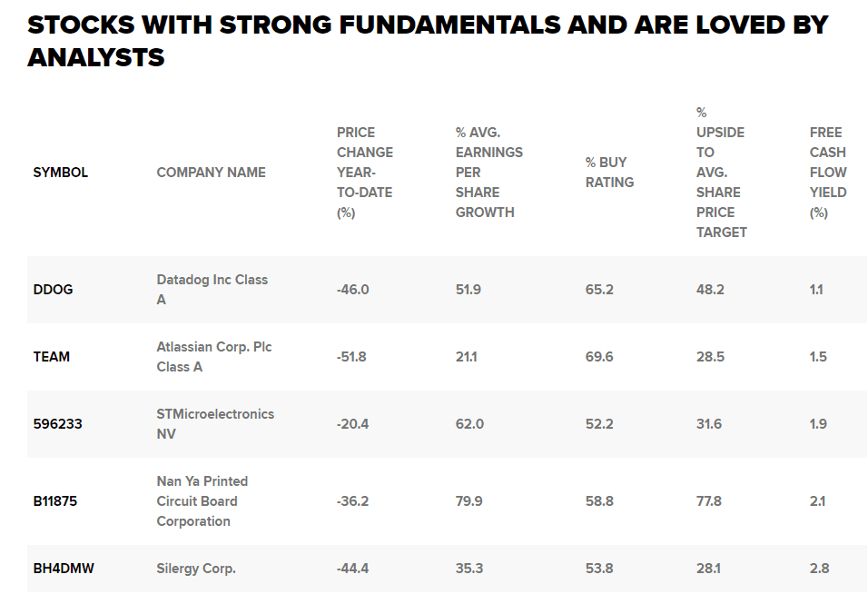Open the BH4DMW symbol
This screenshot has width=868, height=594.
[x=64, y=569]
